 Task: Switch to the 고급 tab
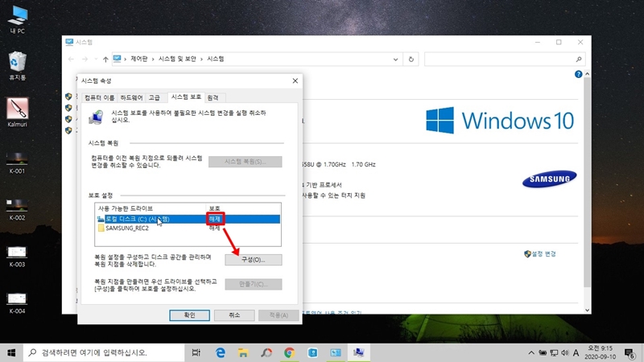pyautogui.click(x=155, y=97)
